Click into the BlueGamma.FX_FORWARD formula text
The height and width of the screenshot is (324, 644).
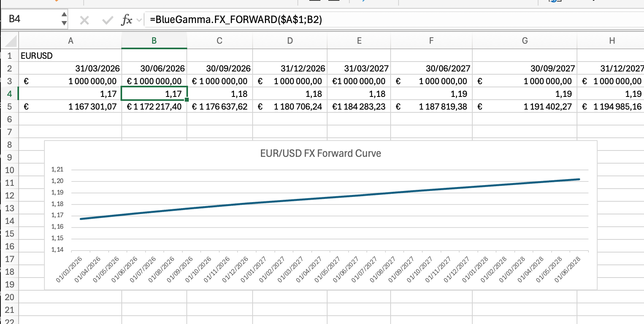(x=236, y=20)
